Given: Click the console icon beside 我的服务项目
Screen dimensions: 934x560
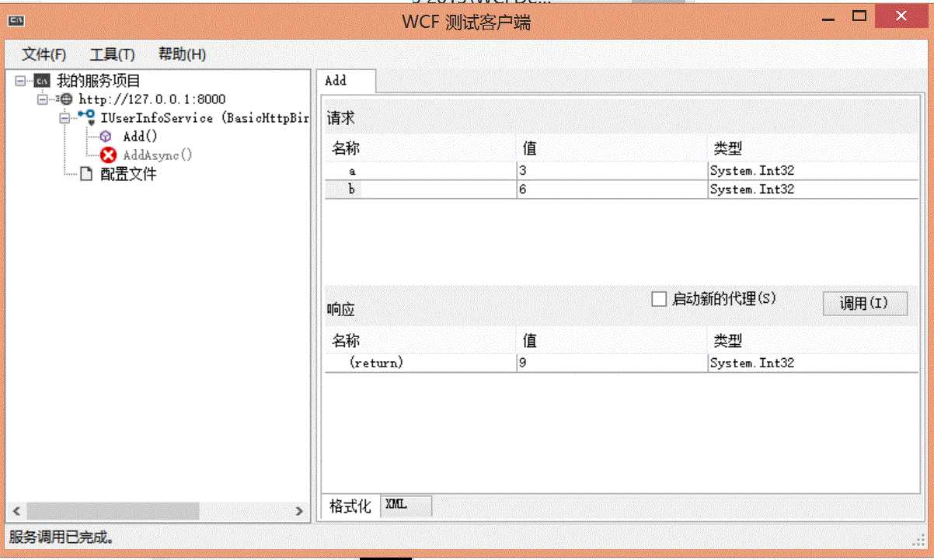Looking at the screenshot, I should [43, 79].
